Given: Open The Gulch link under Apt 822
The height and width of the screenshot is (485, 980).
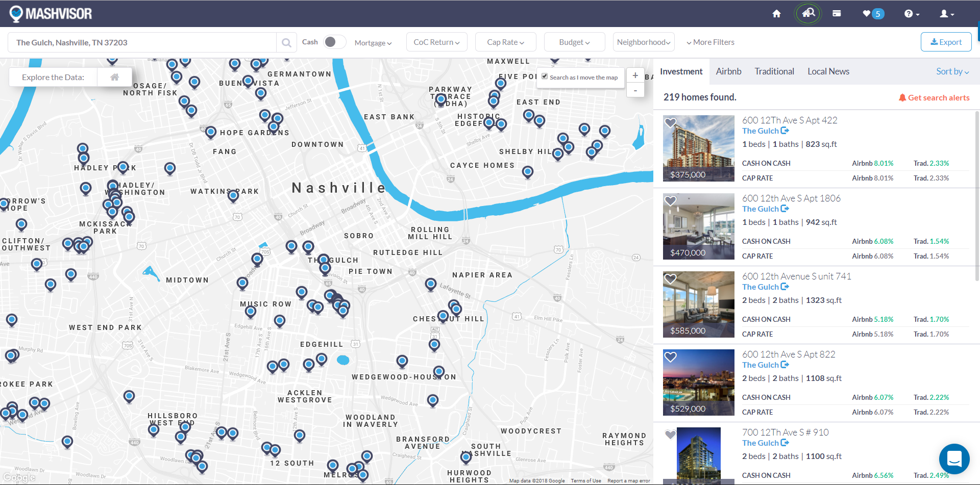Looking at the screenshot, I should point(765,365).
